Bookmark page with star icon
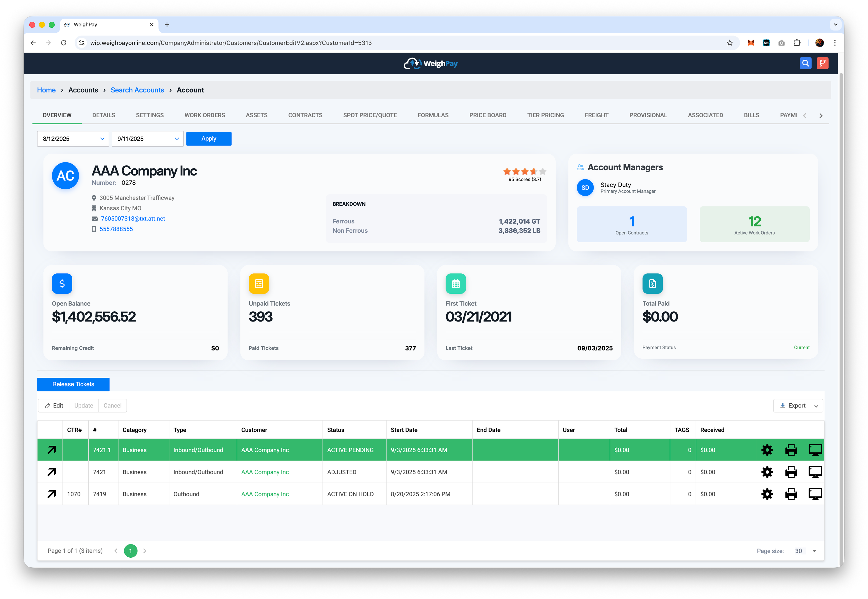This screenshot has width=868, height=599. [x=730, y=43]
